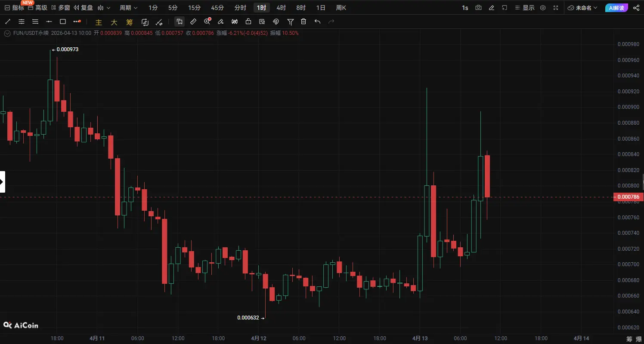Switch to 多窗 multi-window layout
This screenshot has width=644, height=344.
coord(60,8)
